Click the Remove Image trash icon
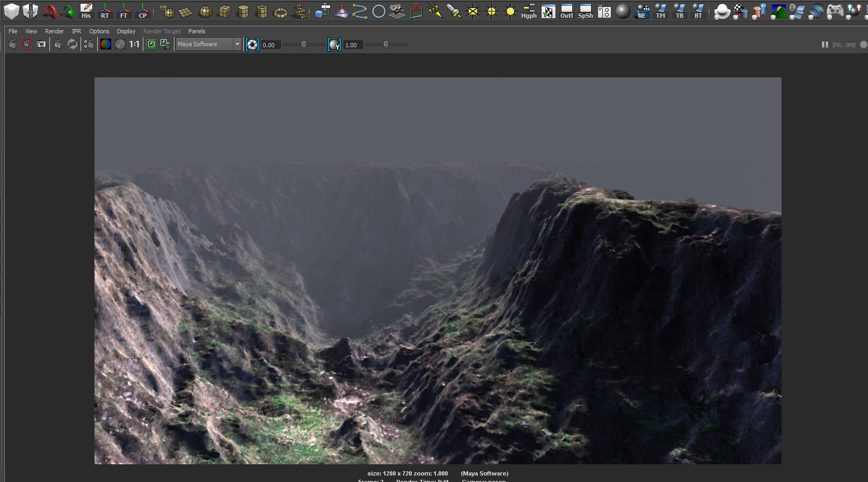Screen dimensions: 868x482 coord(165,45)
